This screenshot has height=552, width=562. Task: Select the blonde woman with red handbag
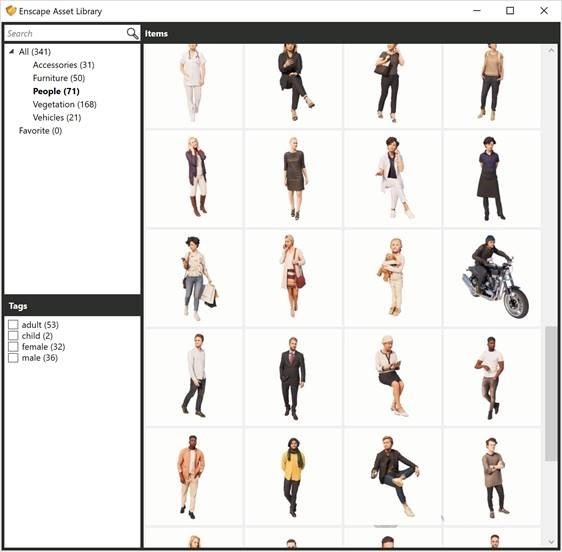(293, 278)
